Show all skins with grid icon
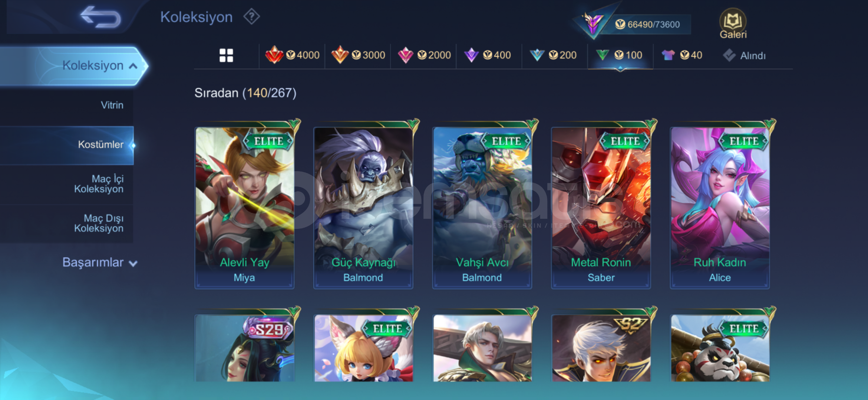This screenshot has height=400, width=868. point(226,56)
